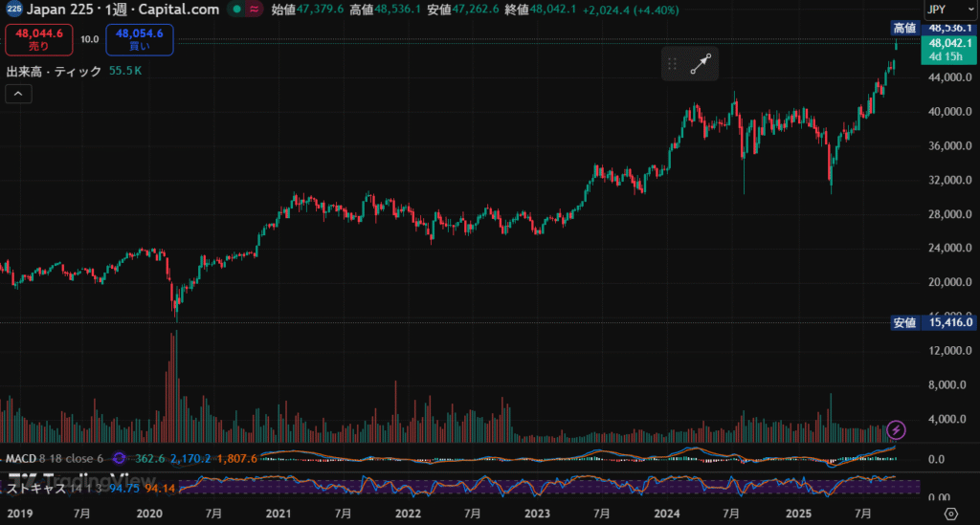
Task: Select the ストキャス stochastic indicator legend
Action: (36, 488)
